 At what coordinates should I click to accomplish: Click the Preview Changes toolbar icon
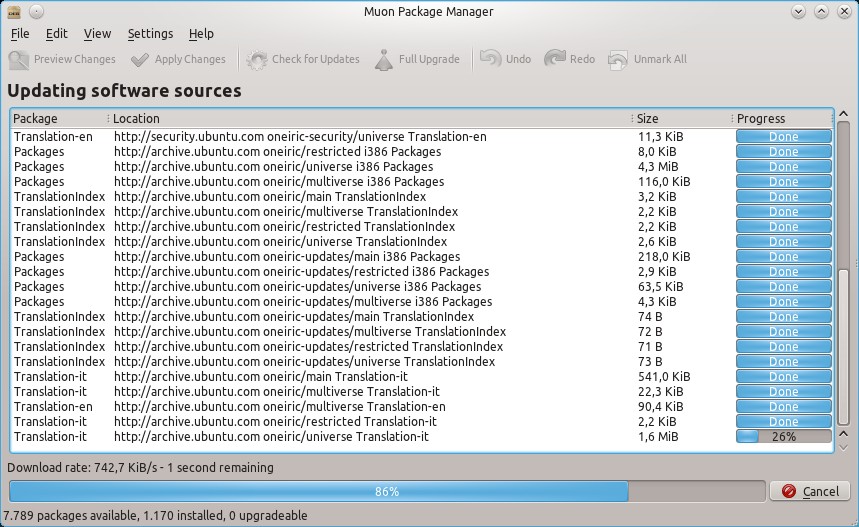pyautogui.click(x=19, y=60)
